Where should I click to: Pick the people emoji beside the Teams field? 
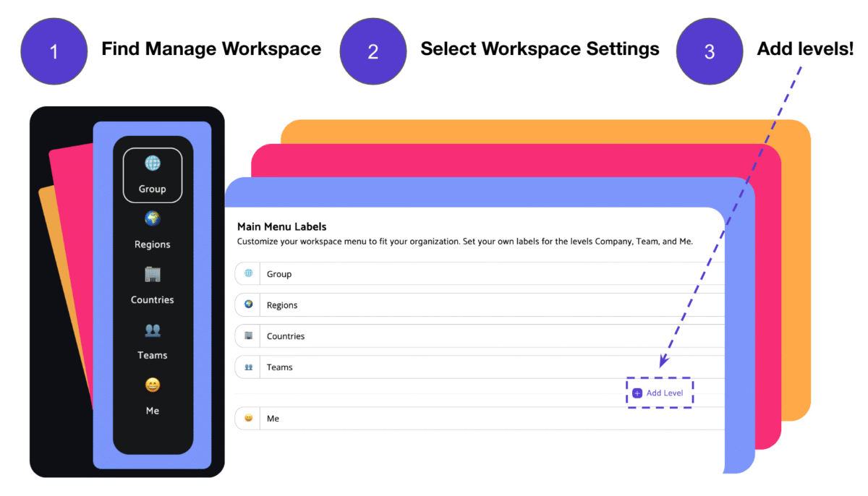[248, 367]
